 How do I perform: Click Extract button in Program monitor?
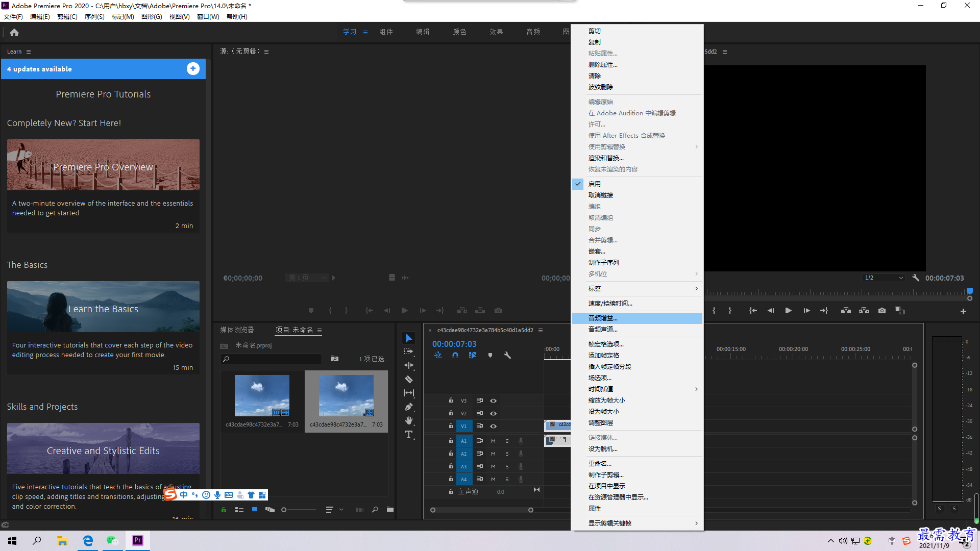[x=864, y=310]
